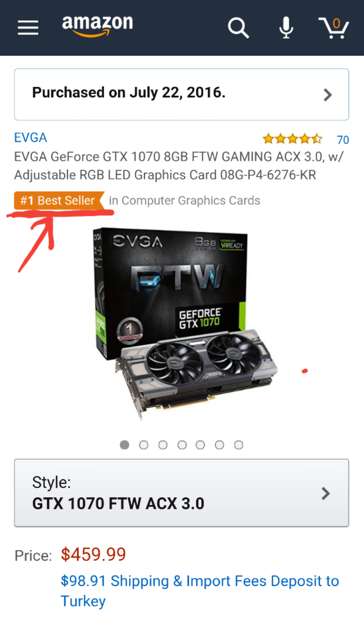Tap the #1 Best Seller badge

click(x=59, y=200)
